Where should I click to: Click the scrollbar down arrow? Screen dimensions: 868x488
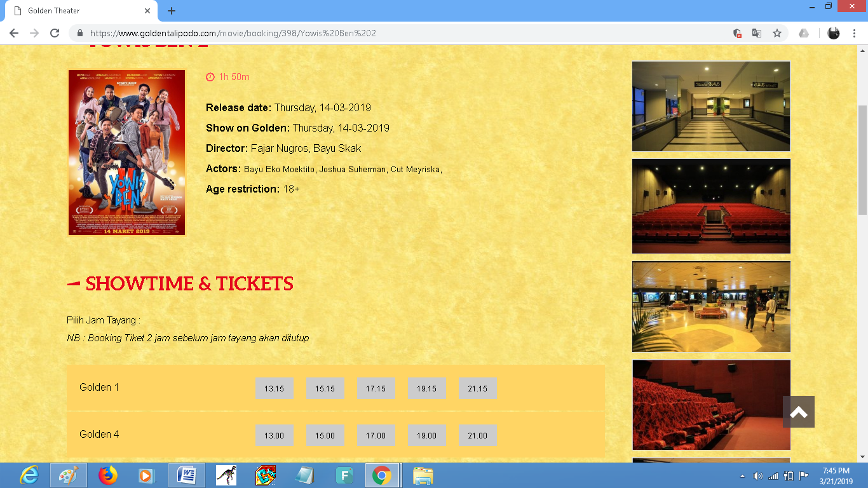862,456
